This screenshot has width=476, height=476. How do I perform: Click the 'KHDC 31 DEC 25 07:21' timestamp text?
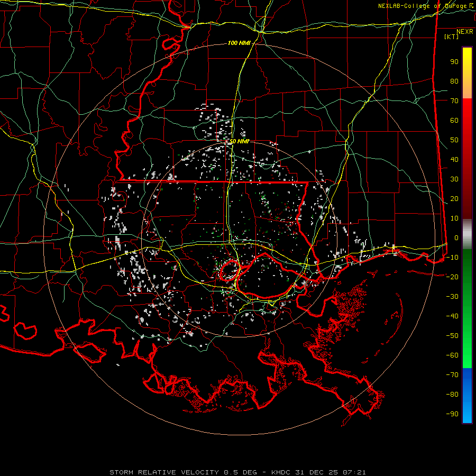318,472
